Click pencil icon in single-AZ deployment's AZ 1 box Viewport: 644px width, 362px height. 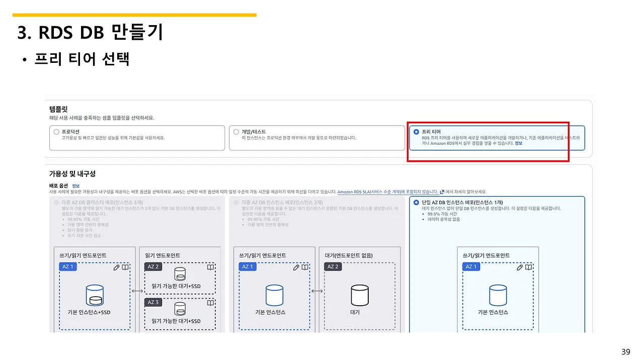520,267
